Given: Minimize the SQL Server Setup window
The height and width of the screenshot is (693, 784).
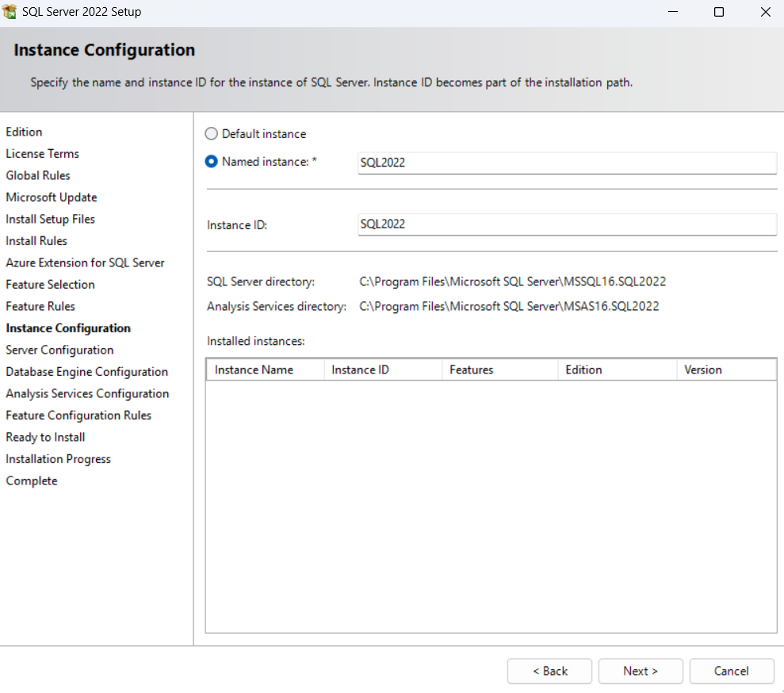Looking at the screenshot, I should (x=672, y=12).
